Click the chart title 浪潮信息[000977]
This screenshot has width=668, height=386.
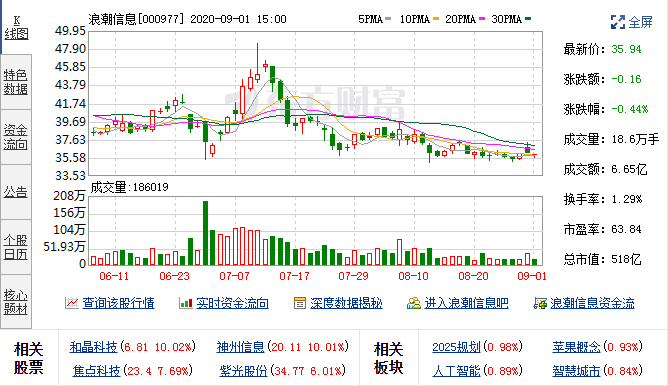(136, 19)
